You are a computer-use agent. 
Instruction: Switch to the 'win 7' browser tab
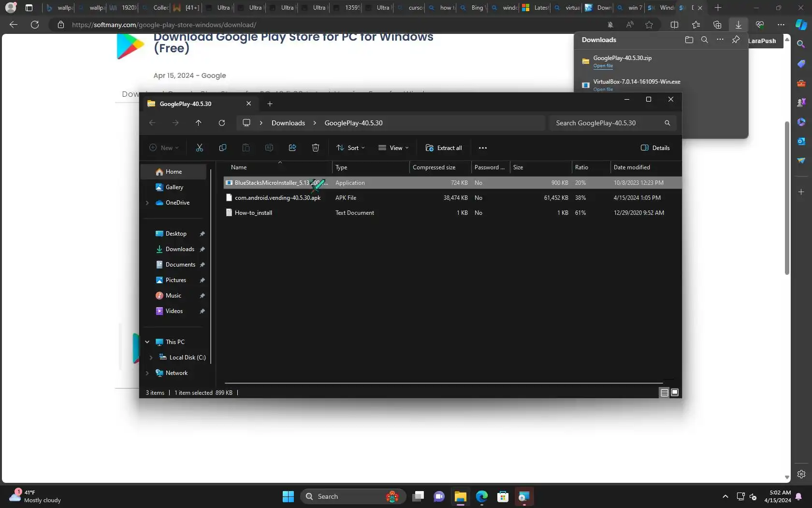click(630, 8)
